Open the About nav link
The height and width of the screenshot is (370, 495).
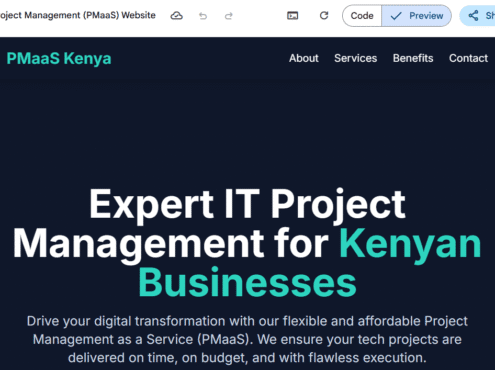304,58
